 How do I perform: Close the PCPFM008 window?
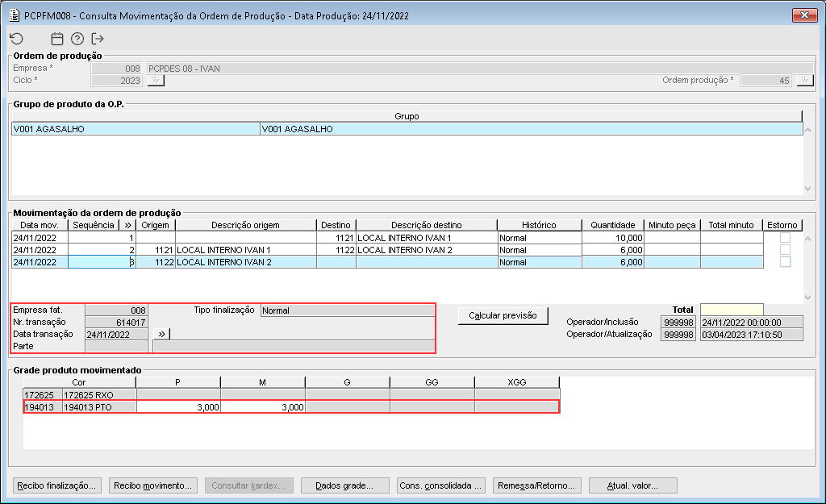pyautogui.click(x=804, y=15)
